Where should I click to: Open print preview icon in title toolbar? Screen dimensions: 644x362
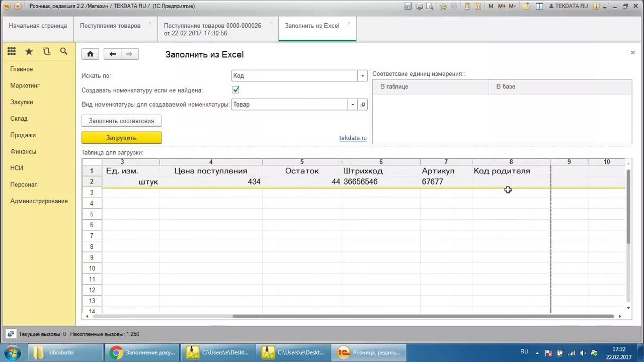point(430,6)
